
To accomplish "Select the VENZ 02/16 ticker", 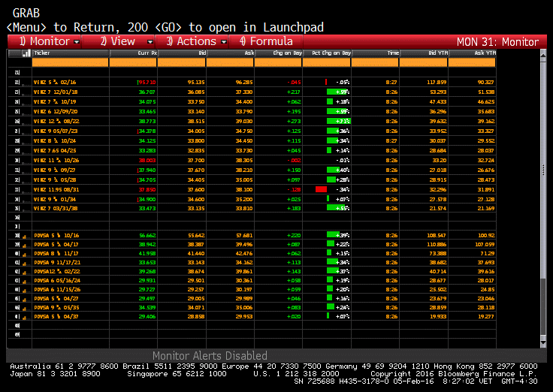I will [55, 82].
